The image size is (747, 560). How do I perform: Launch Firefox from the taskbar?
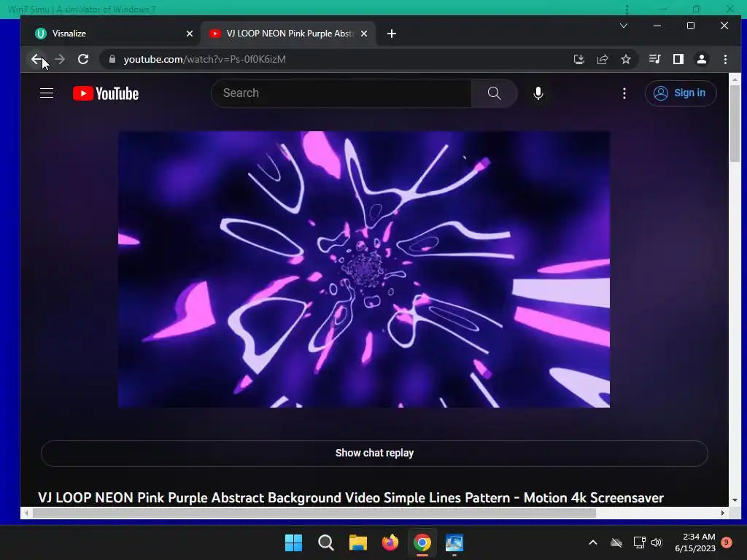[390, 542]
